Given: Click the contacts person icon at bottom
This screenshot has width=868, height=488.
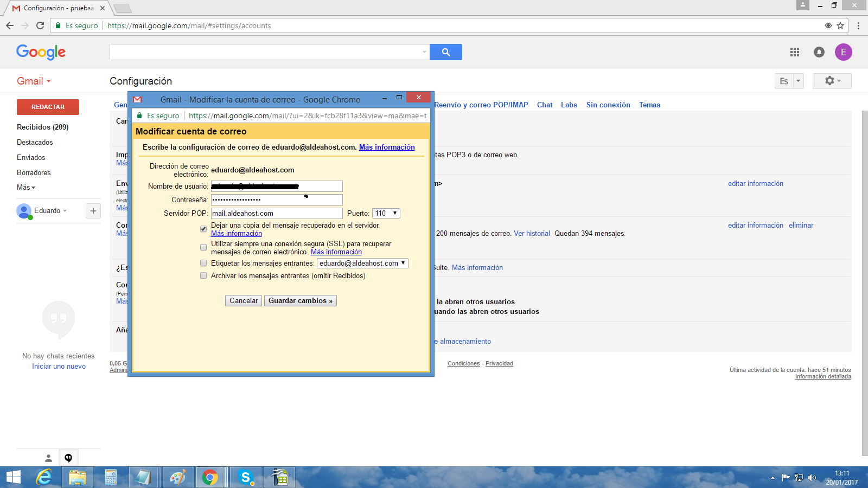Looking at the screenshot, I should point(48,458).
